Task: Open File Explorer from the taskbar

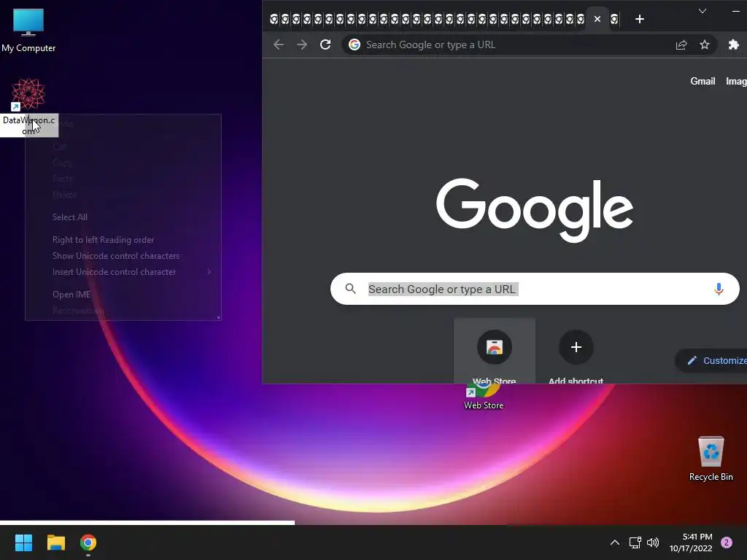Action: [x=55, y=542]
